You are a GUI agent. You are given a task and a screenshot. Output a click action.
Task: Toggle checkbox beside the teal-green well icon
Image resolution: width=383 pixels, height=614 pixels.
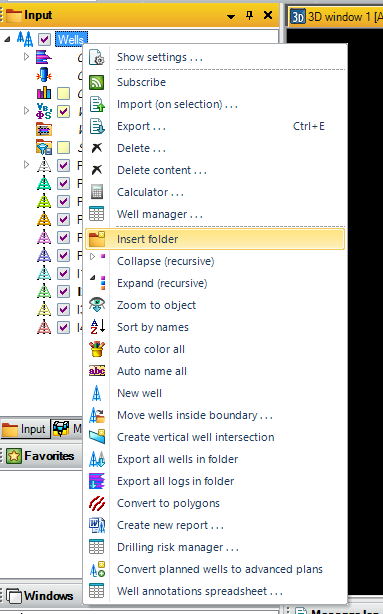[x=63, y=183]
